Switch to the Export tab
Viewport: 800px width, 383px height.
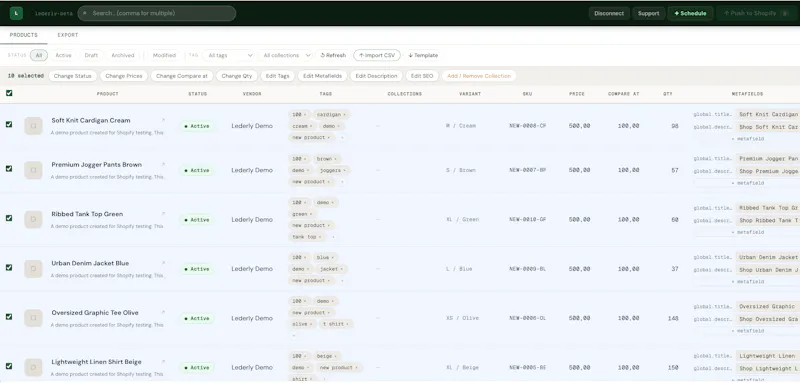coord(68,35)
